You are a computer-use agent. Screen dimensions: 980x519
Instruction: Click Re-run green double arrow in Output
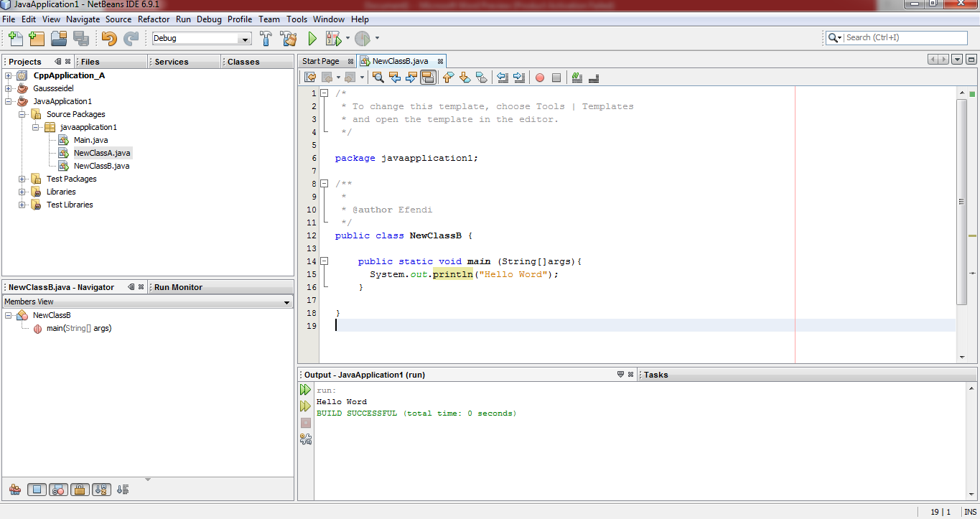[306, 390]
